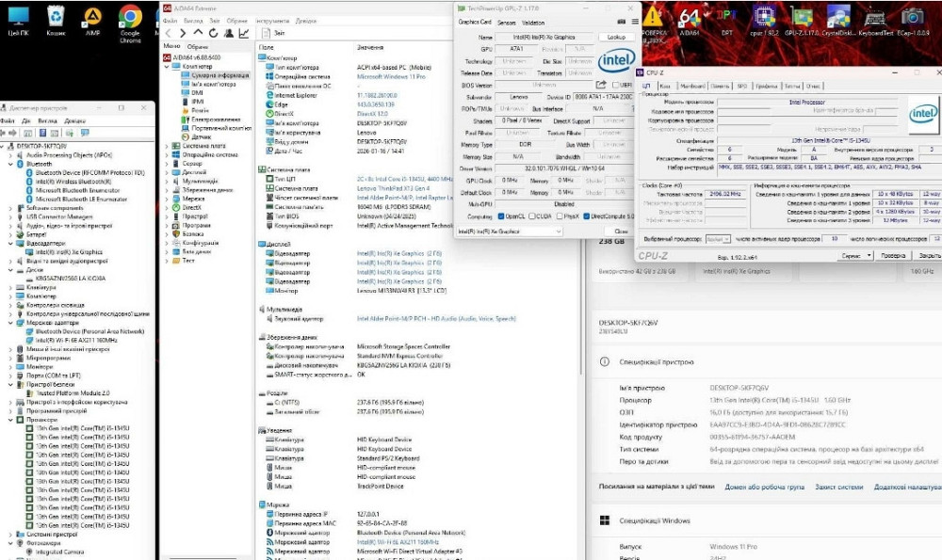Click the AIDA64 graph toolbar icon
Viewport: 942px width, 560px height.
pyautogui.click(x=244, y=33)
